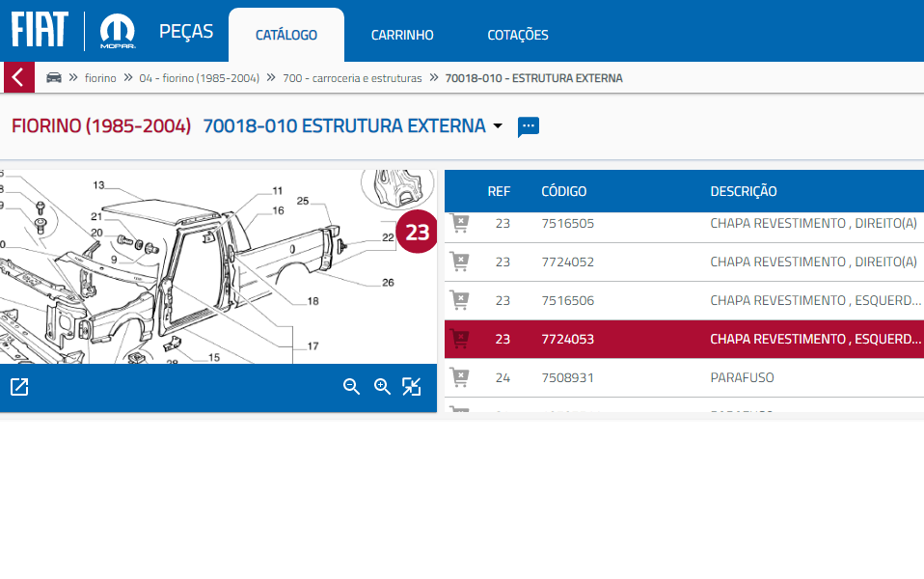The width and height of the screenshot is (924, 579).
Task: Click the red back arrow button
Action: (18, 78)
